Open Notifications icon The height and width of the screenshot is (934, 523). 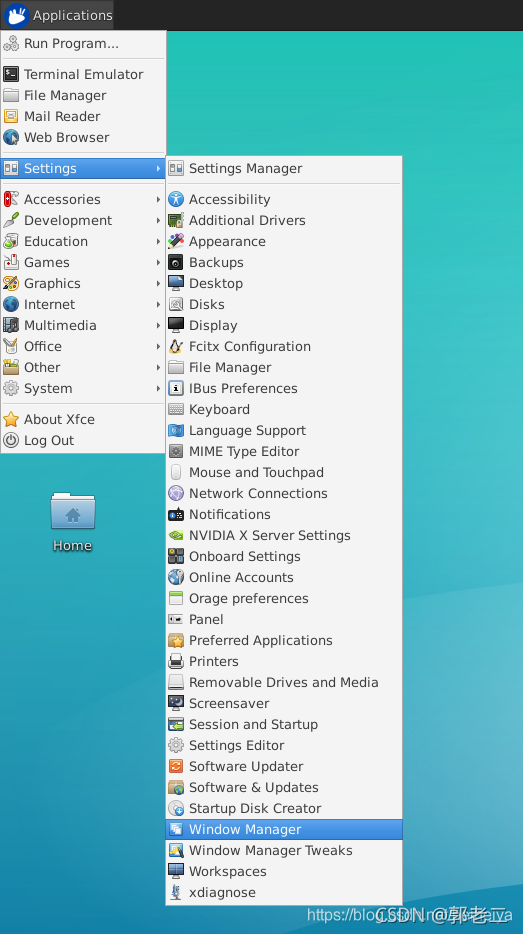tap(176, 514)
